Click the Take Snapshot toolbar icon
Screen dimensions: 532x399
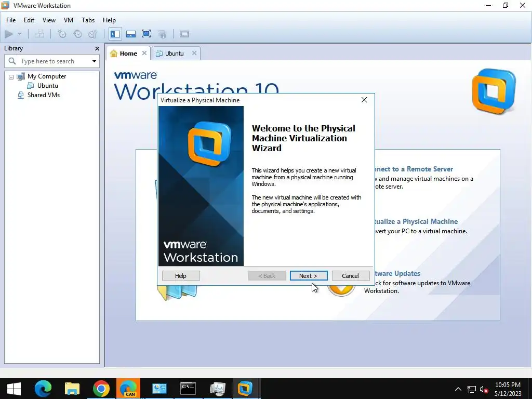62,34
